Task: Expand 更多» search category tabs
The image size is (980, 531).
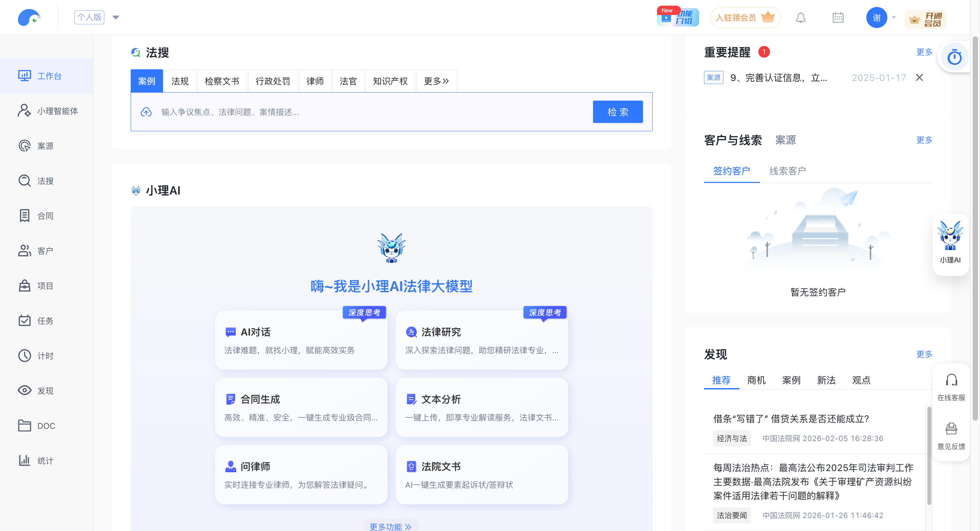Action: point(436,81)
